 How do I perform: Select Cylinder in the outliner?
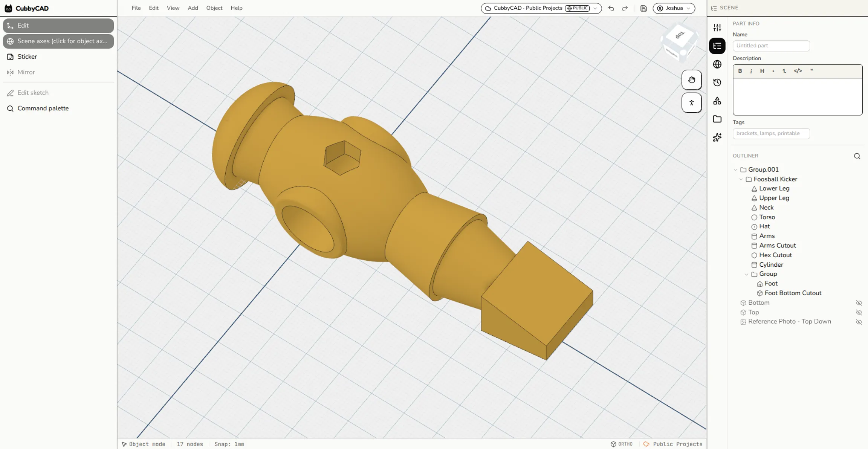[771, 265]
